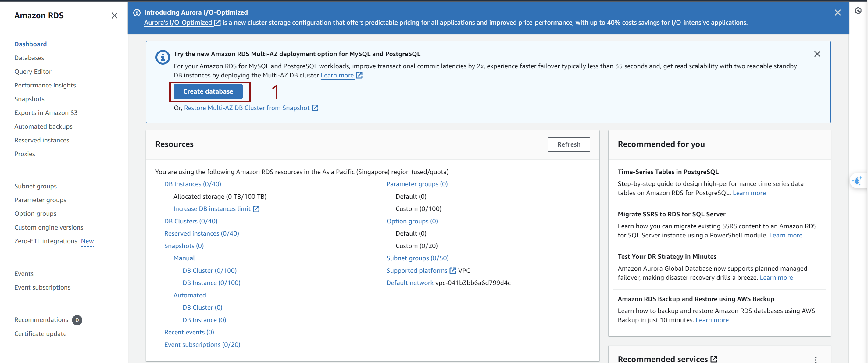Open Event subscriptions in the sidebar

43,287
